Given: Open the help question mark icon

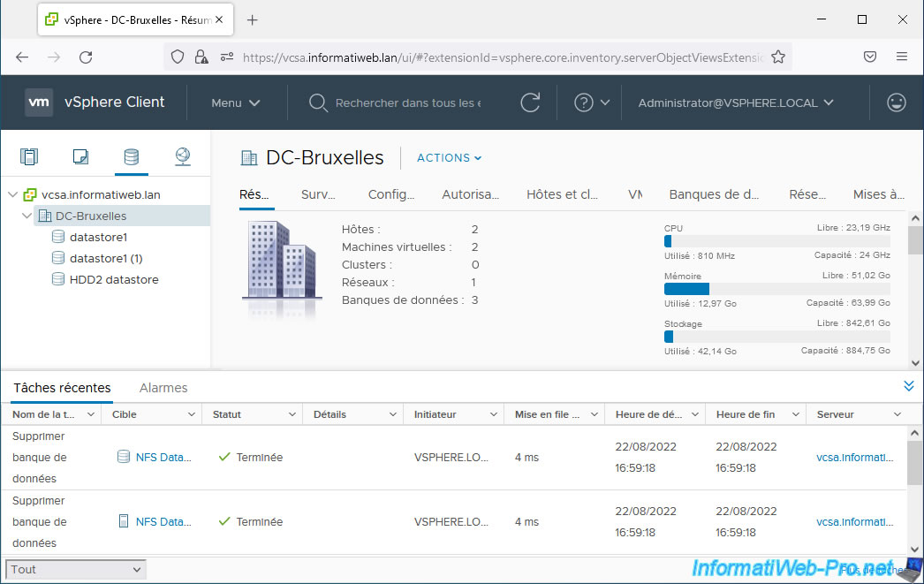Looking at the screenshot, I should [583, 102].
